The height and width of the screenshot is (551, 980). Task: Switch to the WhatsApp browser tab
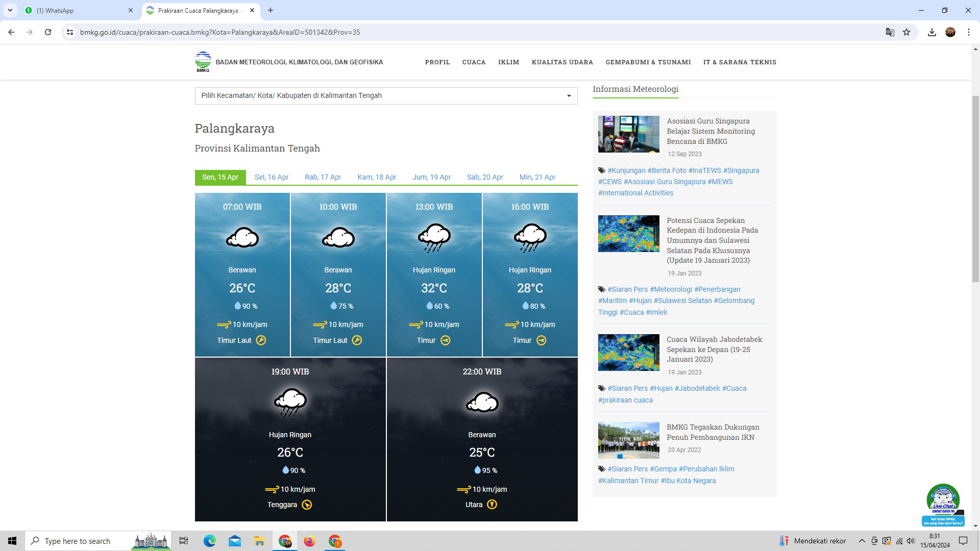[x=79, y=10]
